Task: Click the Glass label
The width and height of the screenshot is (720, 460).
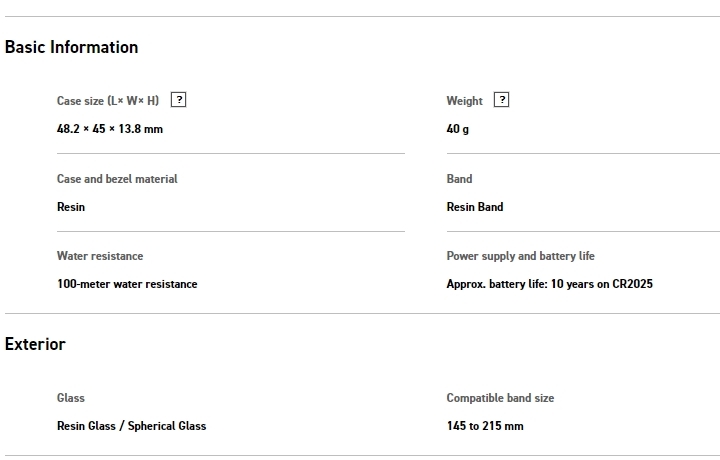Action: [71, 398]
